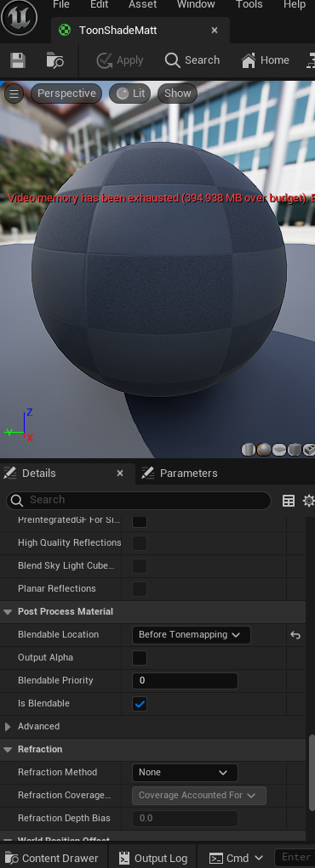Open the Cmd console type dropdown

pyautogui.click(x=237, y=858)
